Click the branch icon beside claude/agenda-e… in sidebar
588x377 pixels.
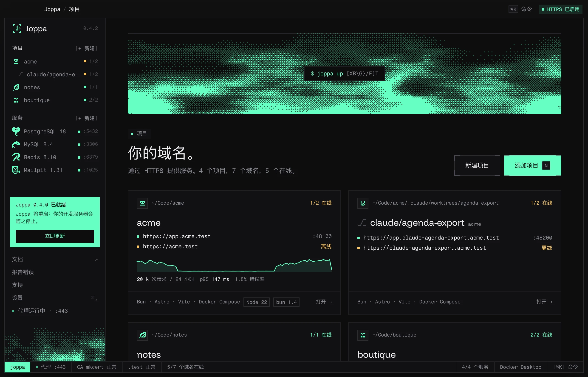[20, 74]
